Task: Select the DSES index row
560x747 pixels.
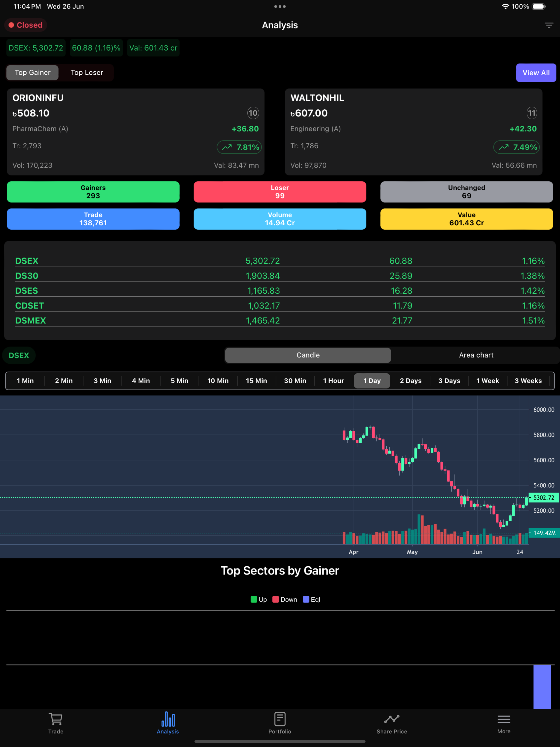Action: [x=280, y=290]
